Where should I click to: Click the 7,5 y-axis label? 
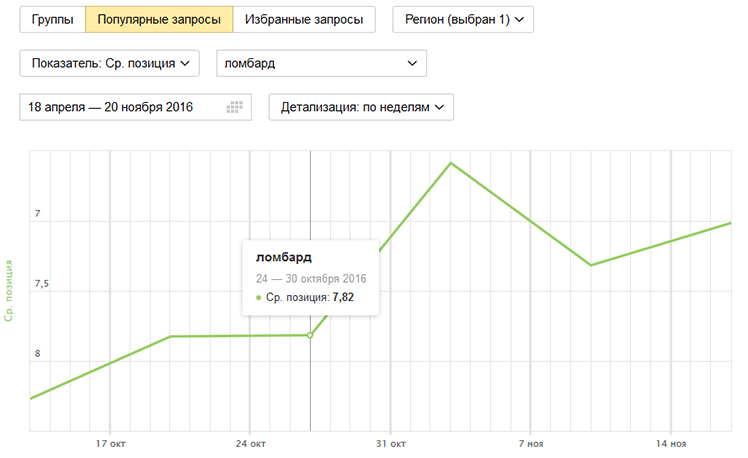pyautogui.click(x=41, y=285)
